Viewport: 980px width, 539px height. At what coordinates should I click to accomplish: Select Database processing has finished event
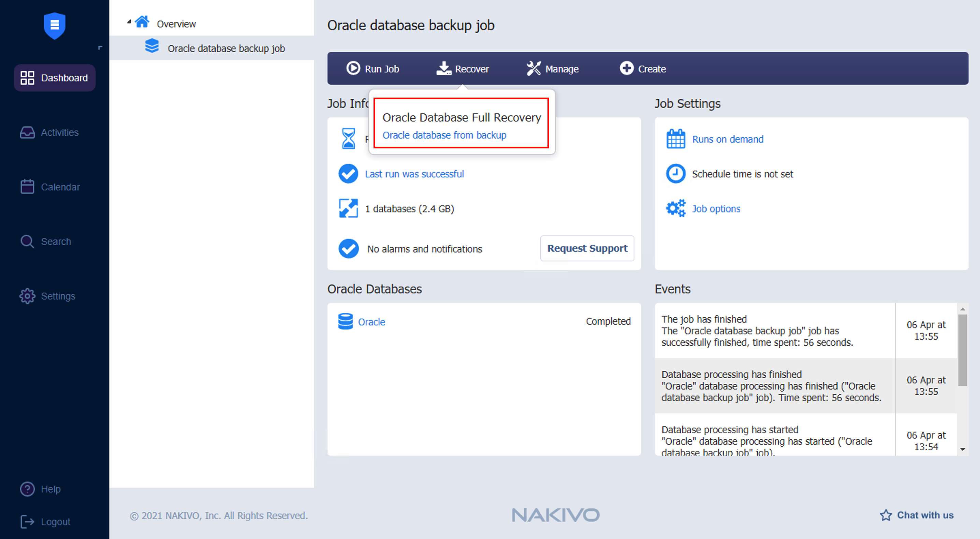point(806,386)
